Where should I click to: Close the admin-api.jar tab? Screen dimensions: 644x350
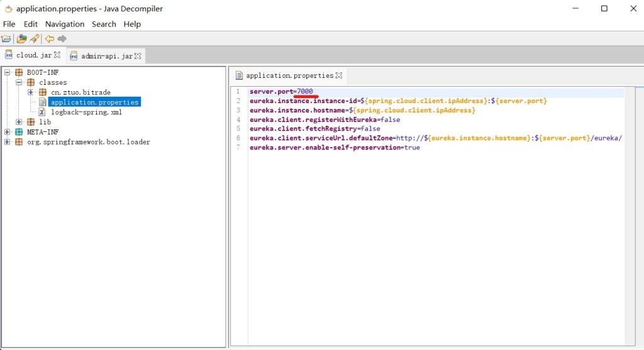pos(138,56)
